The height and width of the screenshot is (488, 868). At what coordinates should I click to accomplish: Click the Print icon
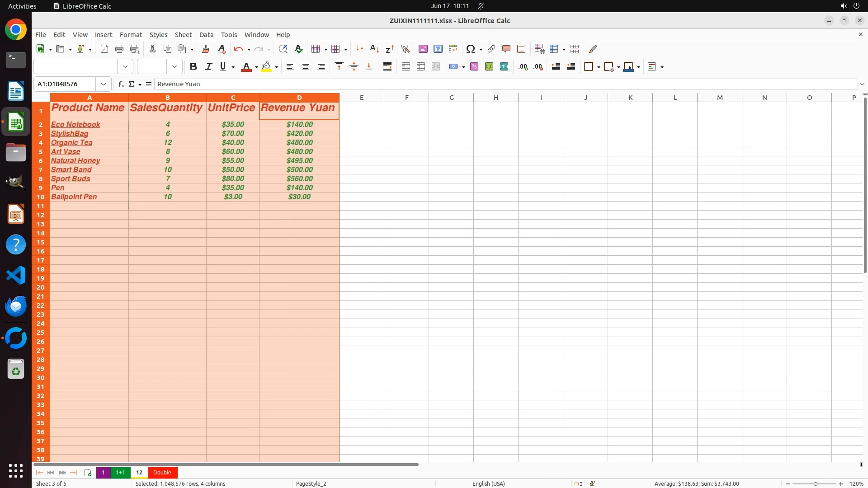point(119,49)
